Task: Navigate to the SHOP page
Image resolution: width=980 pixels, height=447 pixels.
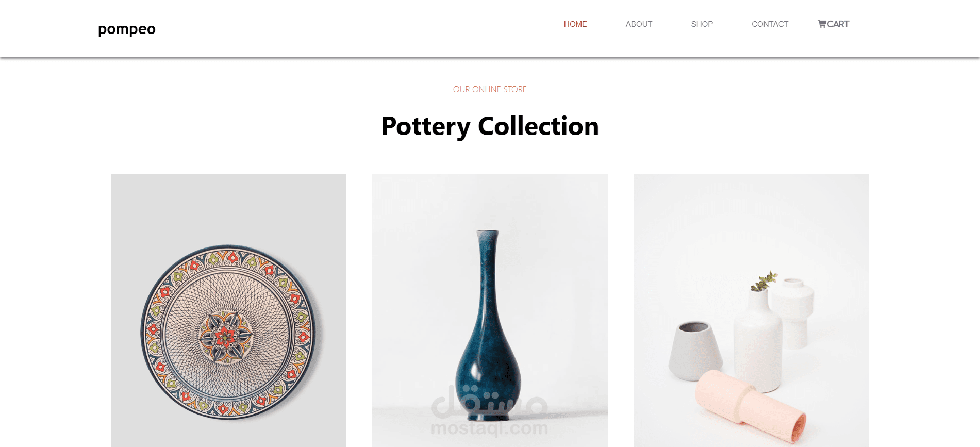Action: click(702, 24)
